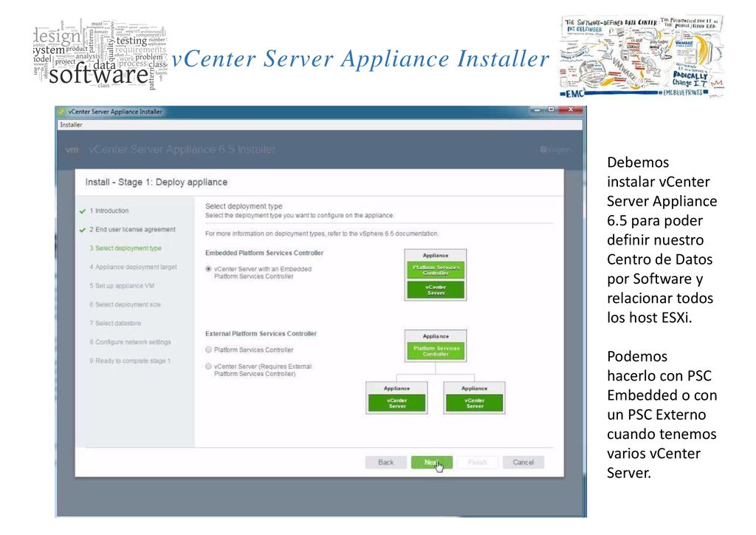756x535 pixels.
Task: Select step 4 Appliance deployment target
Action: pos(133,267)
